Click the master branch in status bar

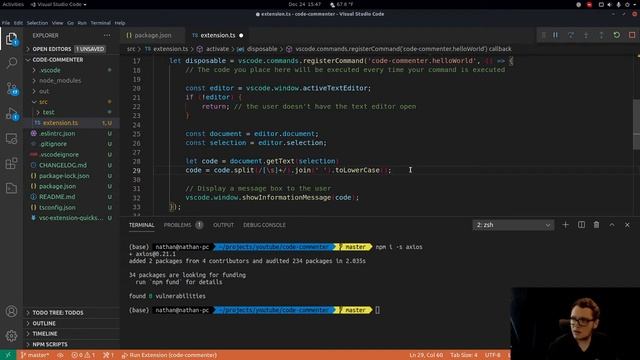(35, 355)
